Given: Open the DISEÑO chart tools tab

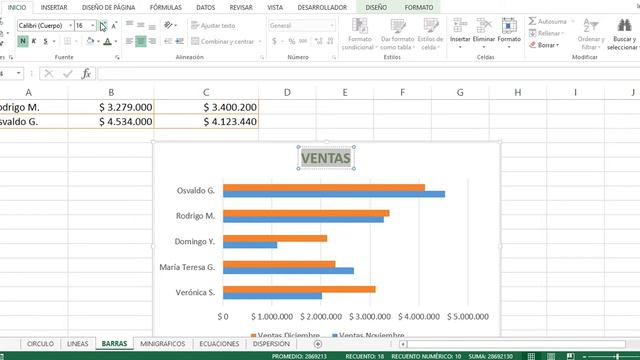Looking at the screenshot, I should click(x=376, y=7).
